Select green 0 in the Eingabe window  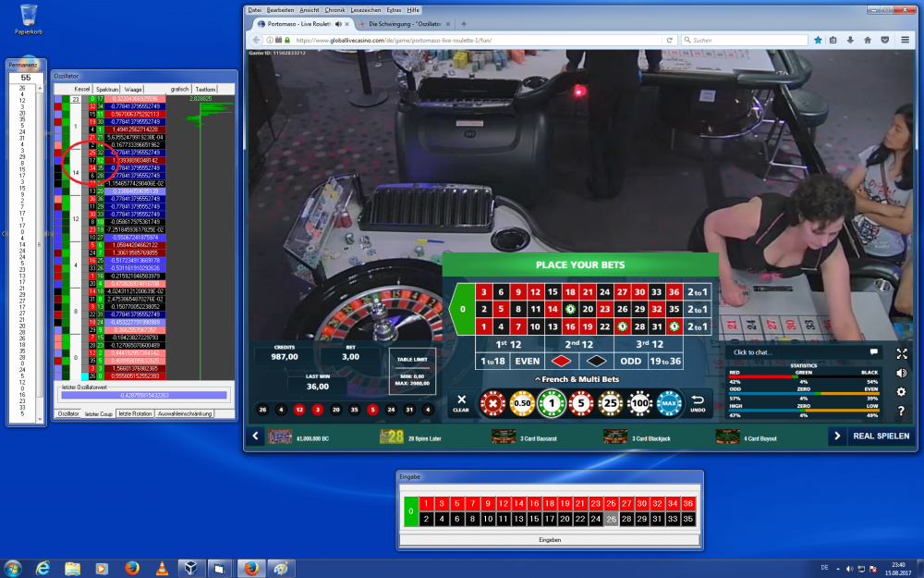[411, 510]
